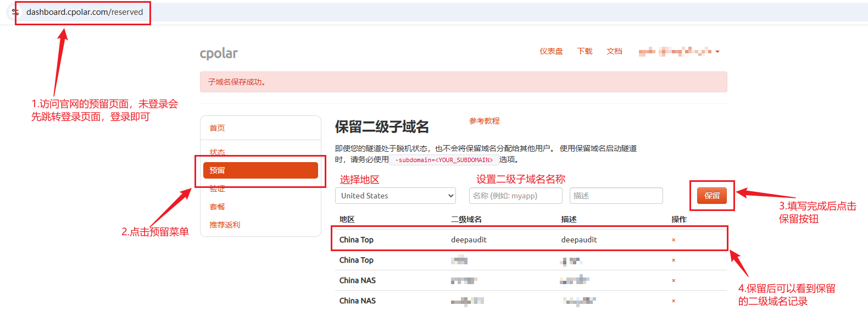The height and width of the screenshot is (333, 868).
Task: Delete the deepaudit reserved subdomain row
Action: coord(674,240)
